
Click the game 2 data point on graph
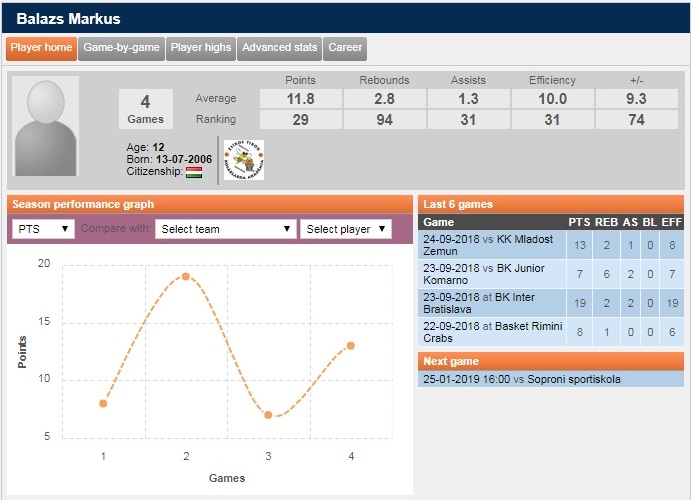click(x=186, y=276)
